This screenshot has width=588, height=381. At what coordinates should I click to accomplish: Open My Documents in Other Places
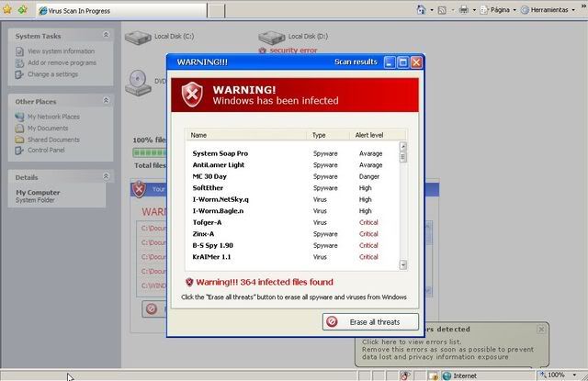48,129
